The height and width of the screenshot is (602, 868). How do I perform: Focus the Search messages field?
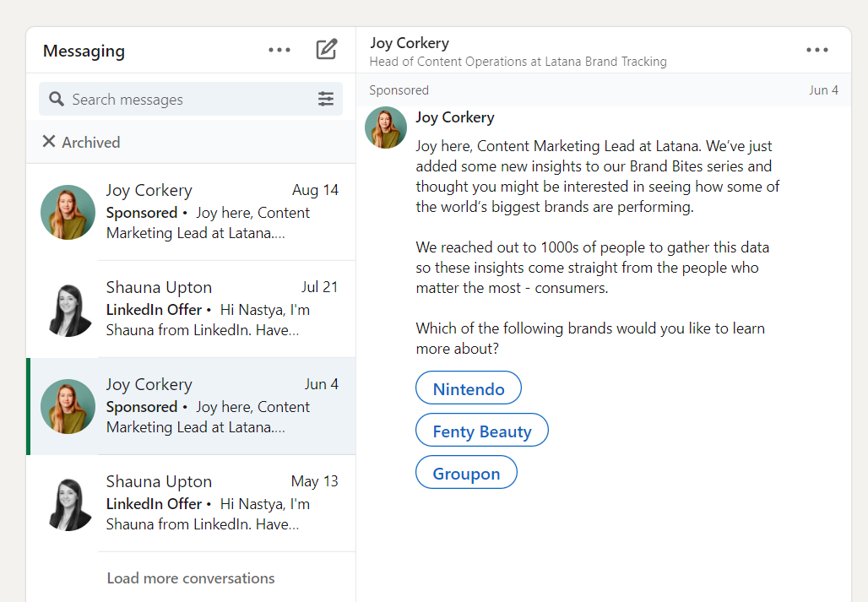click(x=191, y=99)
